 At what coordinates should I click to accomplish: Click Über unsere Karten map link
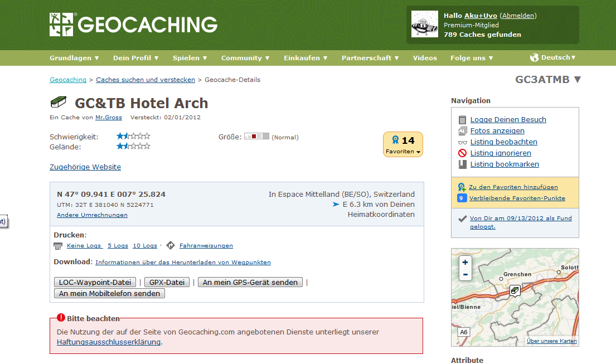coord(552,341)
